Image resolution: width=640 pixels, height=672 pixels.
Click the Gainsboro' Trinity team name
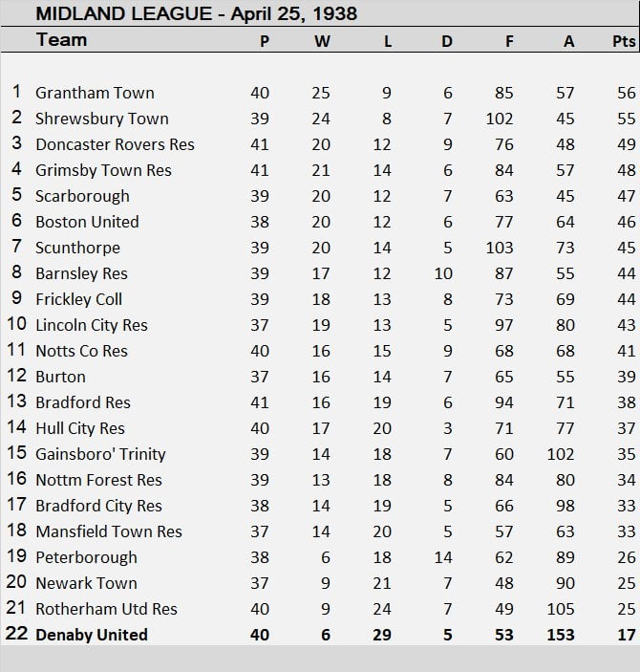[100, 454]
